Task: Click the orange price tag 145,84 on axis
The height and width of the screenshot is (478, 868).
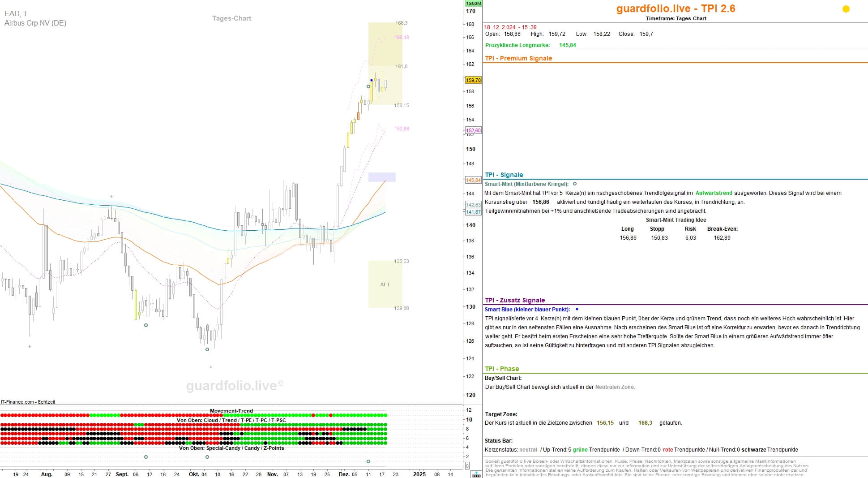Action: tap(473, 180)
